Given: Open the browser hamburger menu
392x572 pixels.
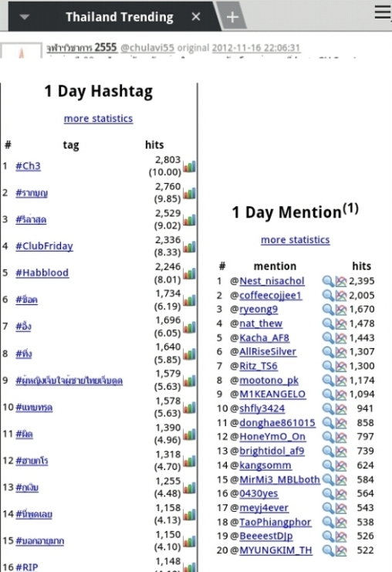Looking at the screenshot, I should [x=383, y=12].
